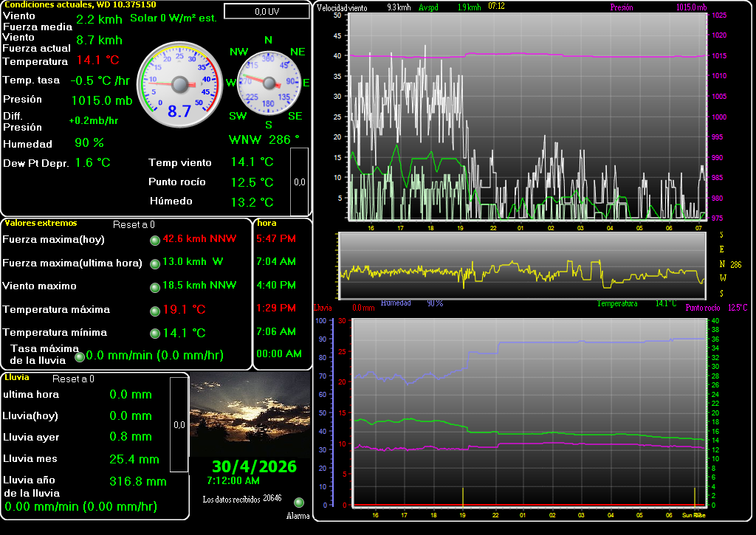
Task: Click the 0,0 UV index box
Action: click(x=267, y=11)
